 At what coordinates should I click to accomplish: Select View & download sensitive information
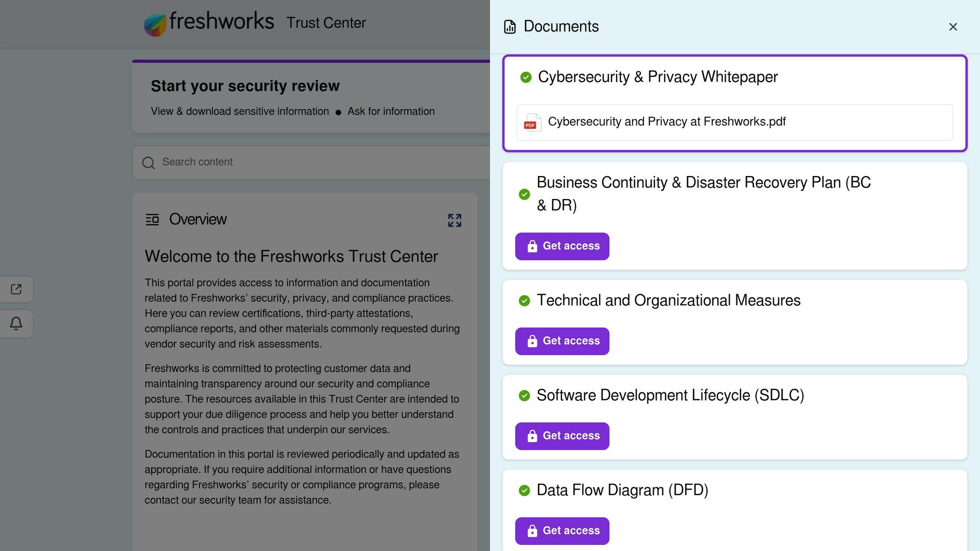pos(239,111)
